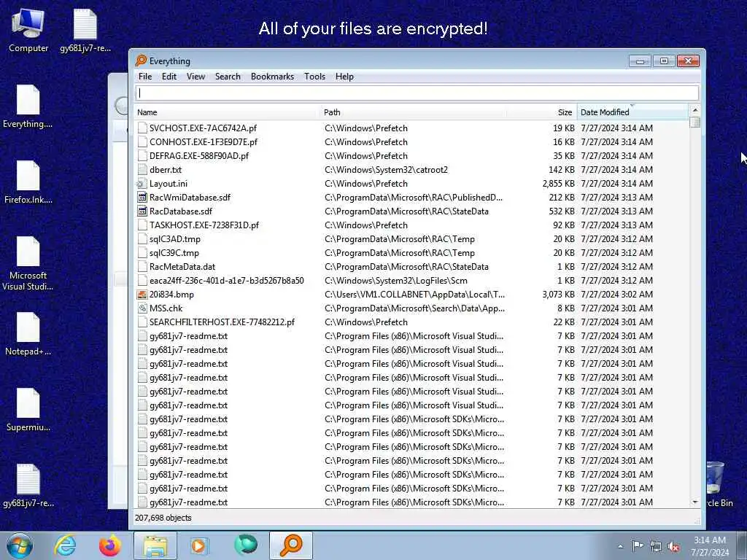This screenshot has width=747, height=560.
Task: Select the Firefox.lnk desktop icon
Action: 28,182
